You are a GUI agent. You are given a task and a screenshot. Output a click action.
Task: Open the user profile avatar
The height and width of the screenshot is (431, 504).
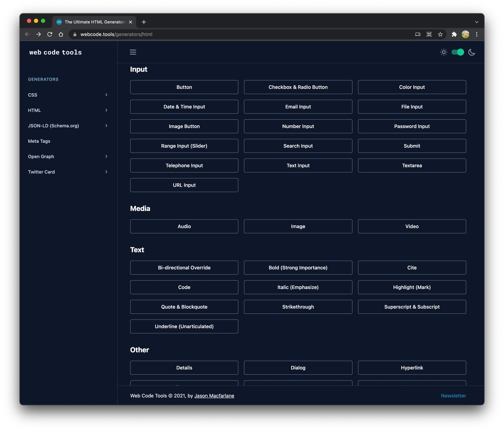(x=465, y=34)
